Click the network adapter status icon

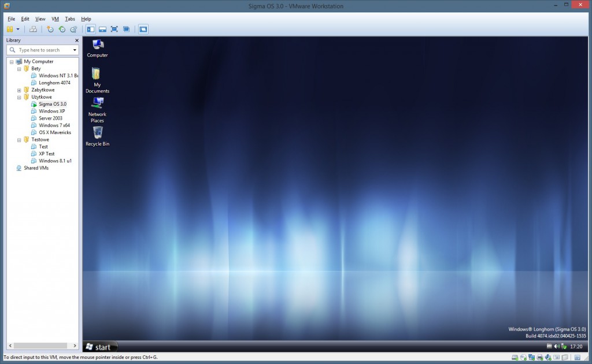(532, 357)
